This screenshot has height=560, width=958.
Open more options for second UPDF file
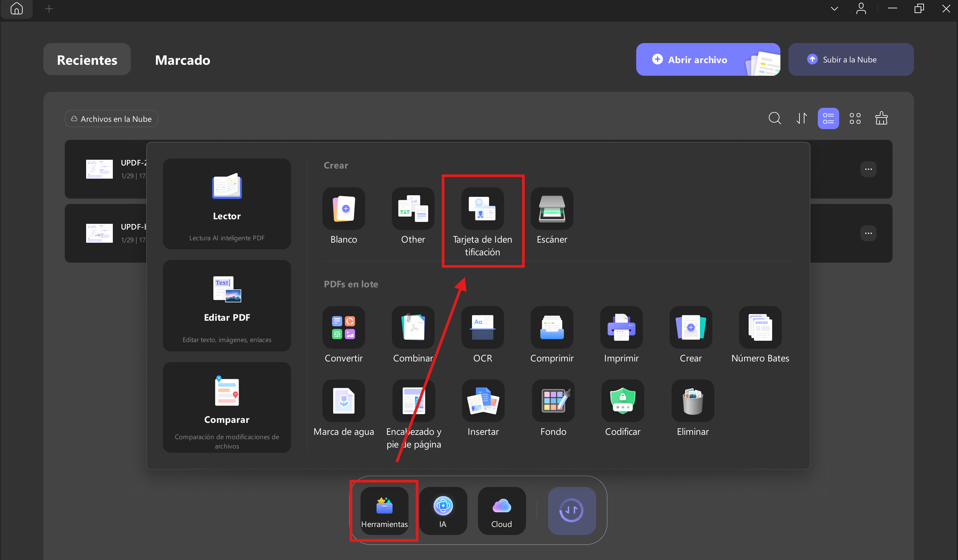click(868, 233)
